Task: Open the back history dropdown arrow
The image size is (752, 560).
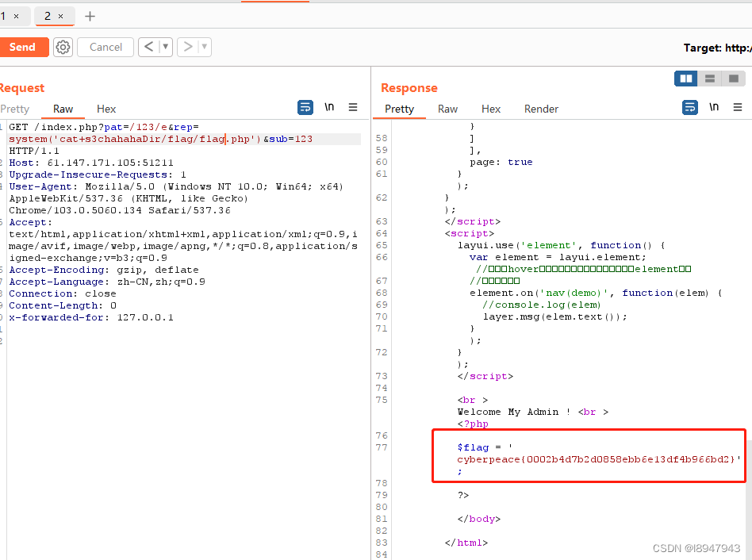Action: pos(166,47)
